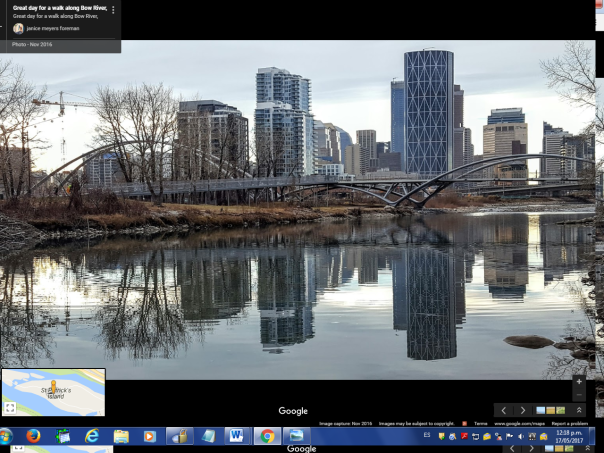Launch Microsoft Word from the taskbar

tap(237, 436)
